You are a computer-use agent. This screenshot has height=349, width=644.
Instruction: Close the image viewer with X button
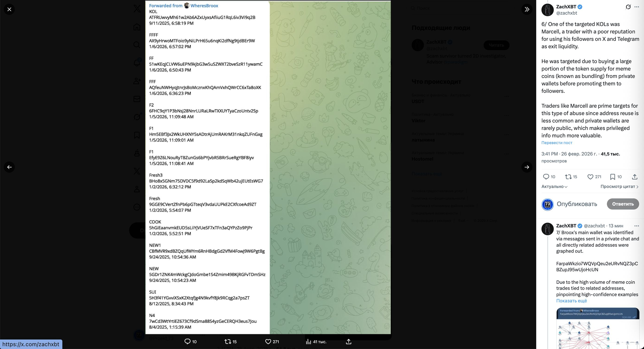[x=9, y=10]
